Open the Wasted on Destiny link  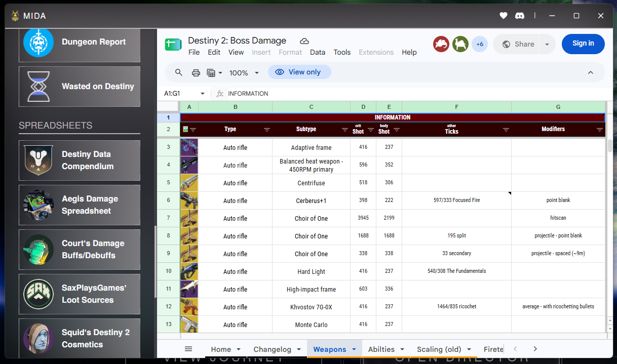(80, 87)
